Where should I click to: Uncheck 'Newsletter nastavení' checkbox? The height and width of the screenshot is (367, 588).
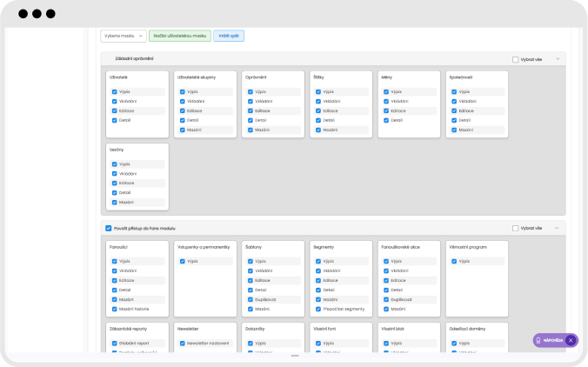coord(183,344)
